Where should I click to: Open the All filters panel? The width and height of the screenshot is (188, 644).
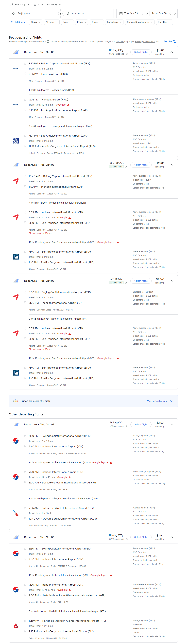18,22
